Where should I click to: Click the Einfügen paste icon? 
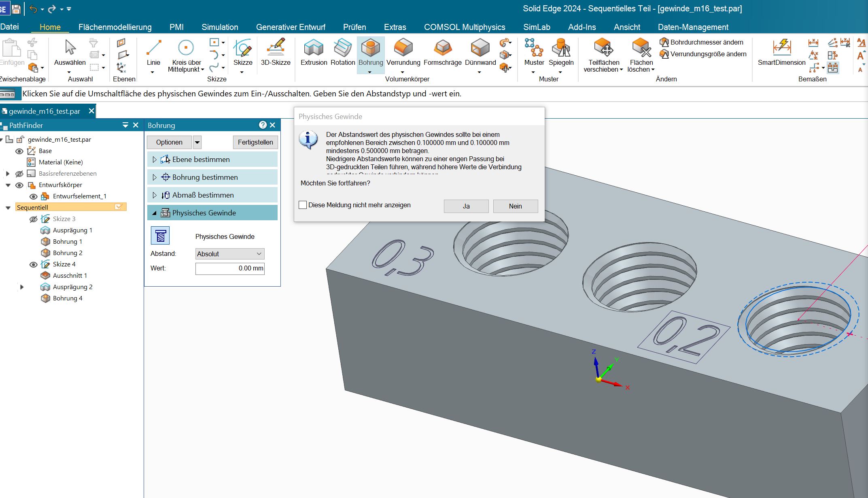click(12, 52)
